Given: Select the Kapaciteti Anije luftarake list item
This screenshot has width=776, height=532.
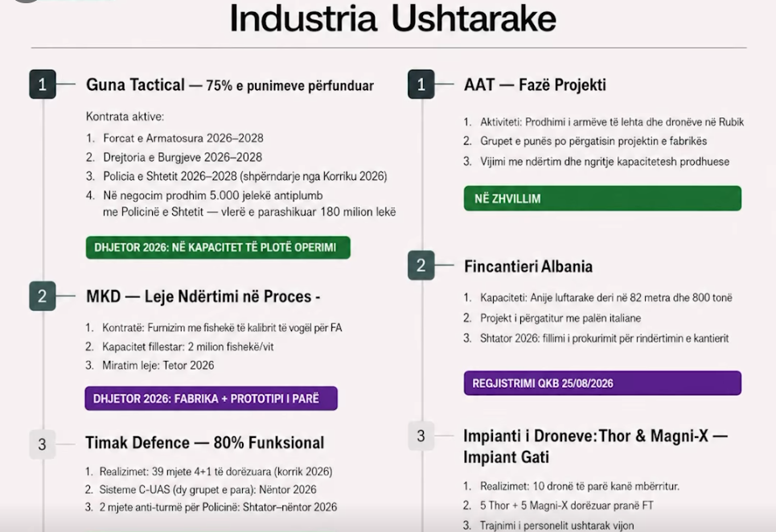Looking at the screenshot, I should (597, 297).
